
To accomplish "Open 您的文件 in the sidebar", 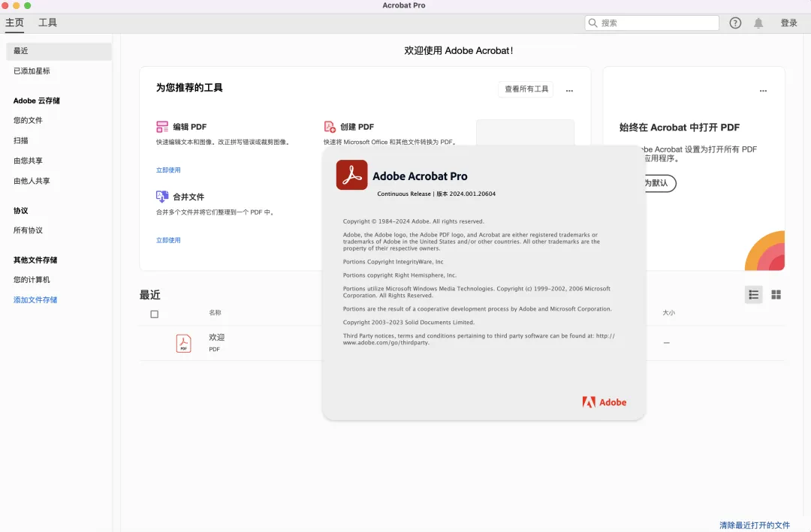I will 28,120.
